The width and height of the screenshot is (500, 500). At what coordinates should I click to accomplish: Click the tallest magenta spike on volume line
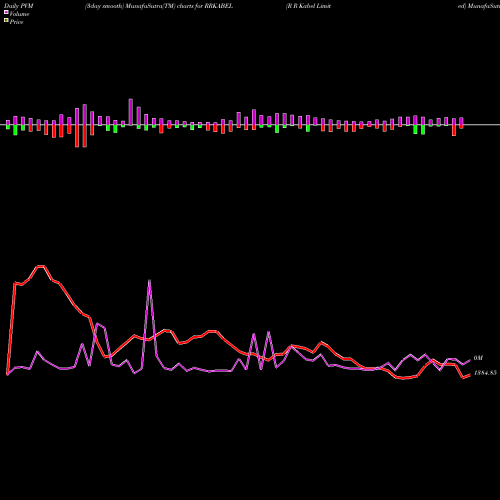click(x=149, y=281)
